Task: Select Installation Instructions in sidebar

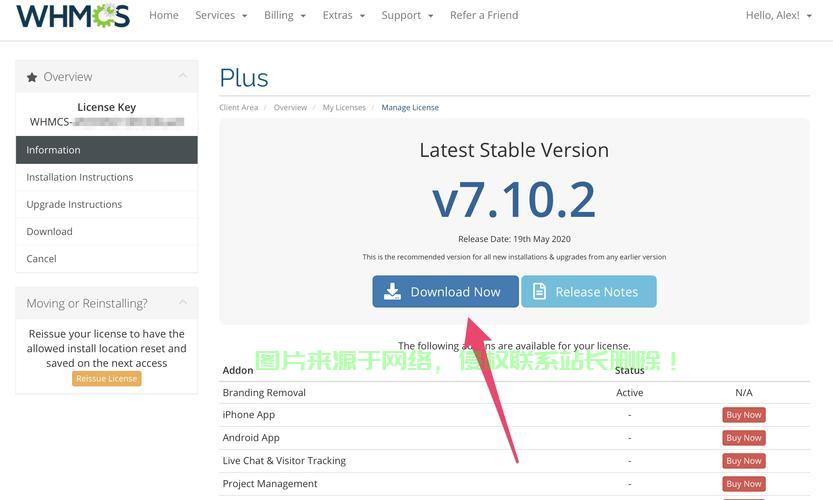Action: pos(80,177)
